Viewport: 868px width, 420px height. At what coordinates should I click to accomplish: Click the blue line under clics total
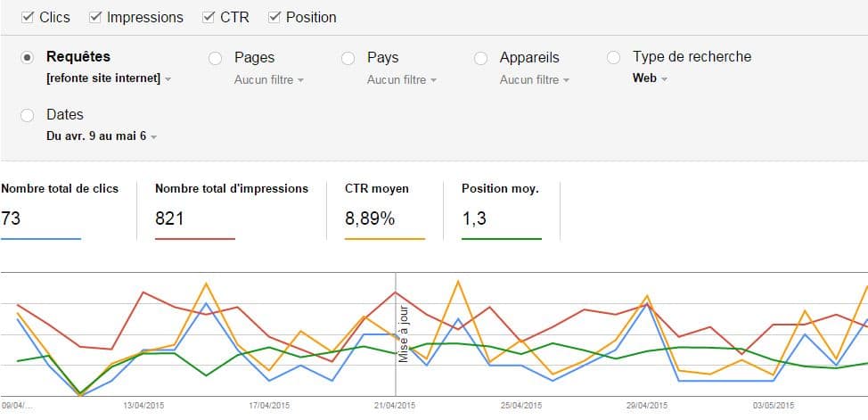[41, 239]
